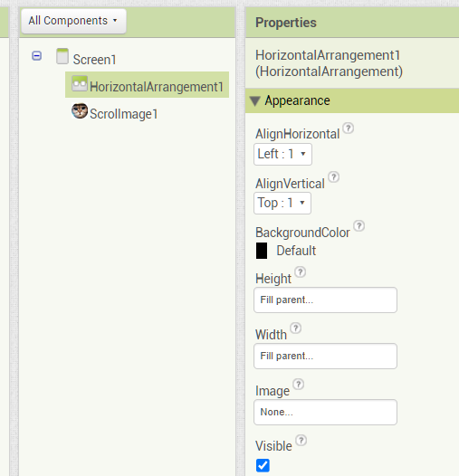Collapse the Appearance section triangle
Screen dimensions: 459x476
(255, 101)
